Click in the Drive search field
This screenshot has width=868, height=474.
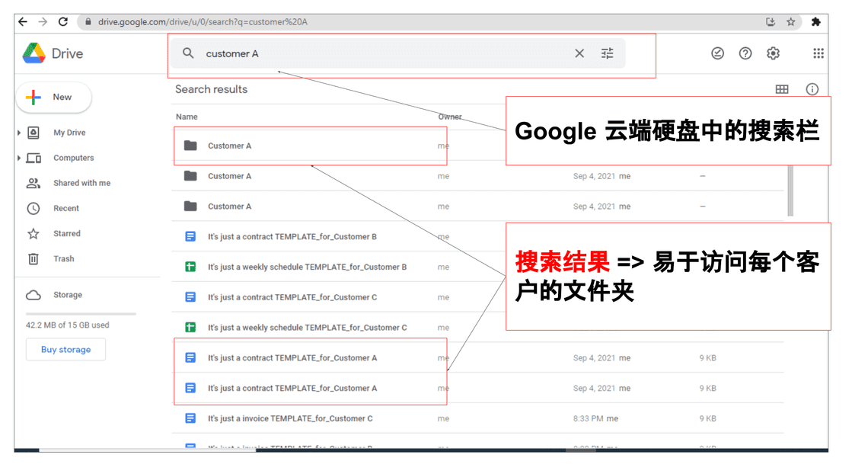[381, 53]
